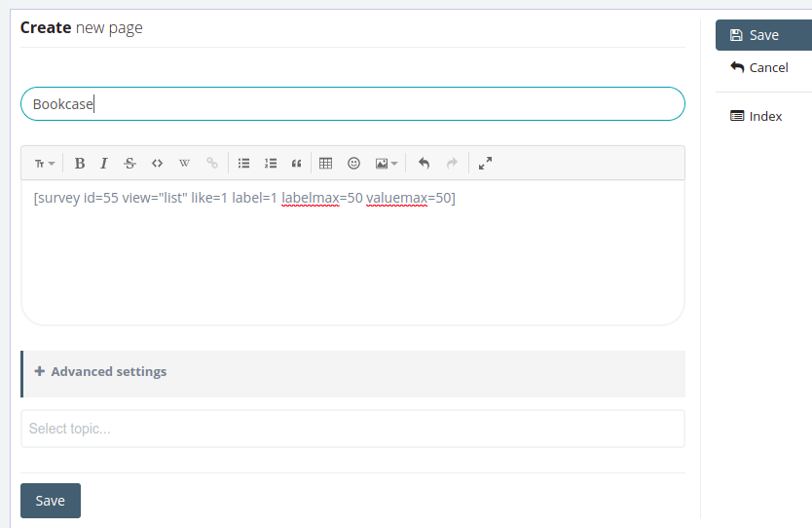Click the Create new page heading
This screenshot has height=528, width=812.
[82, 27]
